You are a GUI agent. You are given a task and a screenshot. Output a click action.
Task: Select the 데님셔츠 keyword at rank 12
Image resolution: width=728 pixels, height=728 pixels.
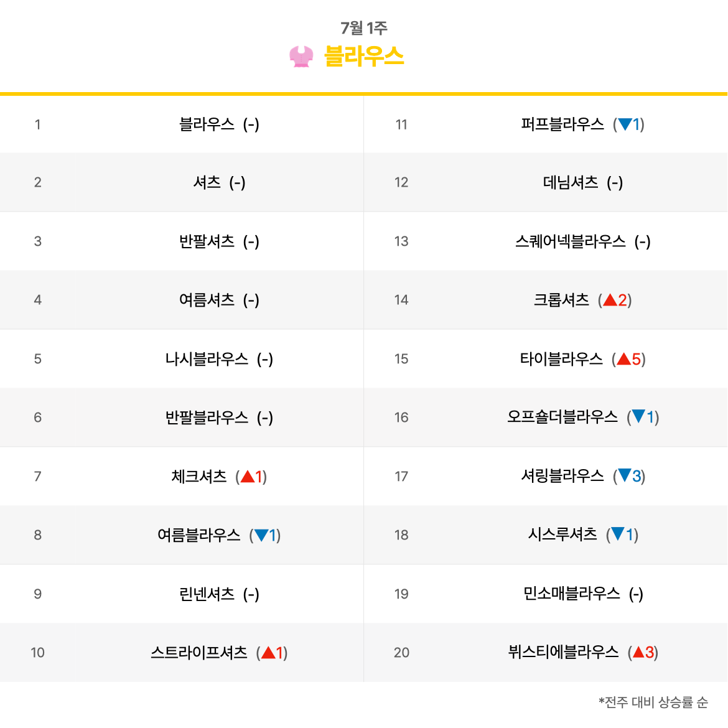(571, 182)
